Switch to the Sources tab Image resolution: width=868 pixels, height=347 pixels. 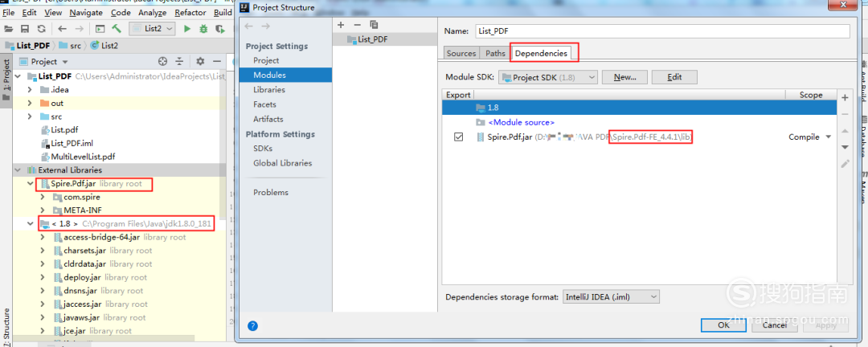pyautogui.click(x=461, y=53)
